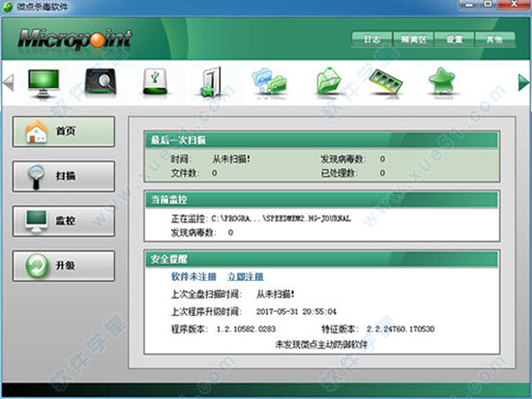This screenshot has width=532, height=399.
Task: Select the shared network folders icon
Action: [x=270, y=81]
